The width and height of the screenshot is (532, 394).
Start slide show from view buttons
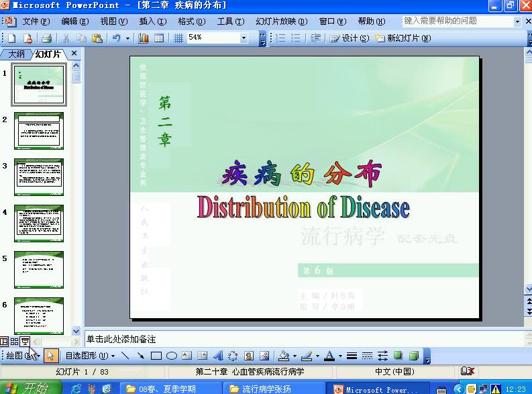tap(25, 342)
